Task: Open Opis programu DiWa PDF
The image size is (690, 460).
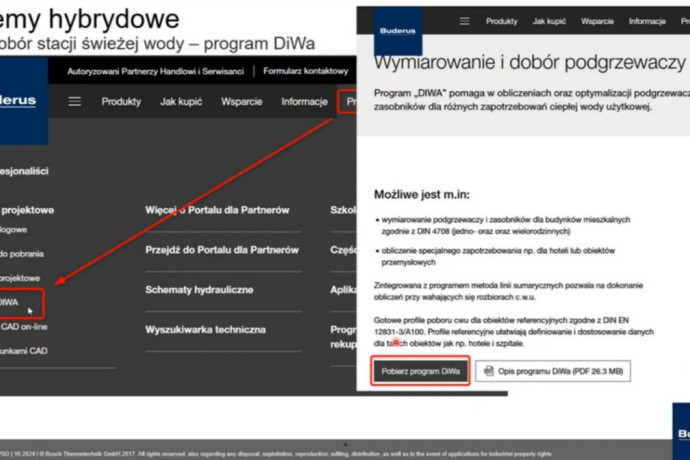Action: [553, 371]
